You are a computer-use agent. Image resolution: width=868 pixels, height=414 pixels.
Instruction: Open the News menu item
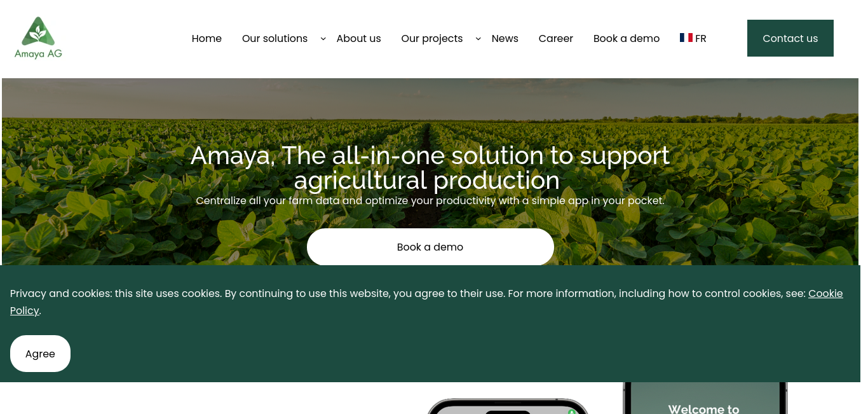pos(505,38)
